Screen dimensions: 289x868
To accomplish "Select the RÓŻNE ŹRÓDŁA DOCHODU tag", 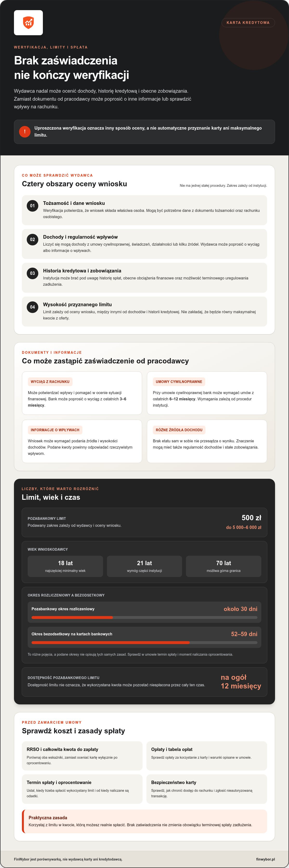I will [x=179, y=430].
